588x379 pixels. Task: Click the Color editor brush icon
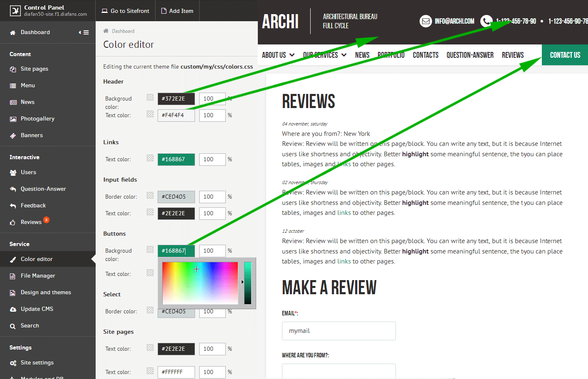[13, 259]
